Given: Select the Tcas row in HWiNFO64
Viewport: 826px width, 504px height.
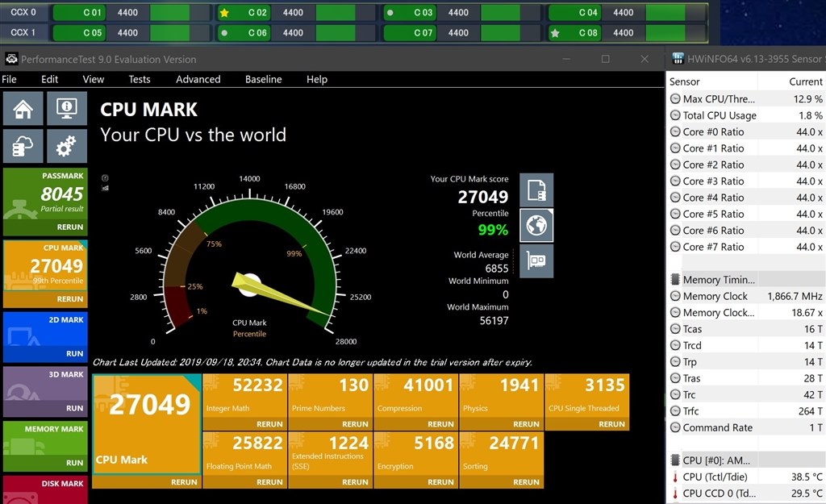Looking at the screenshot, I should [x=746, y=329].
